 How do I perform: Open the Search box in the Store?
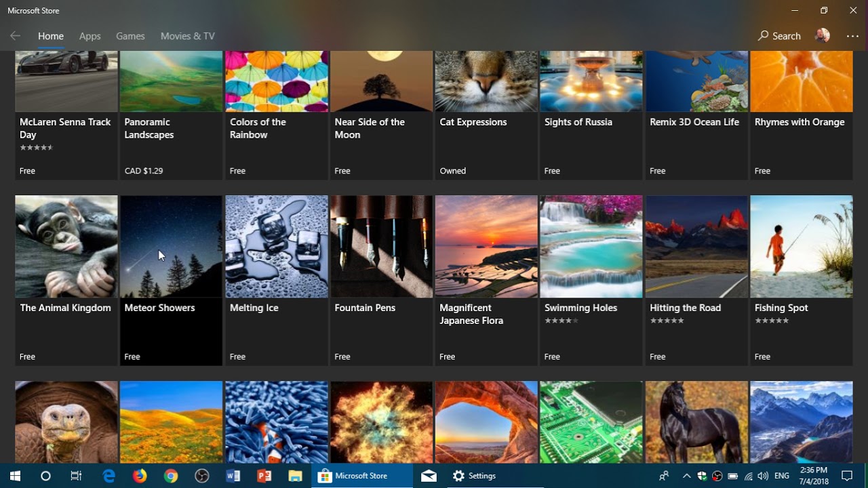click(779, 36)
